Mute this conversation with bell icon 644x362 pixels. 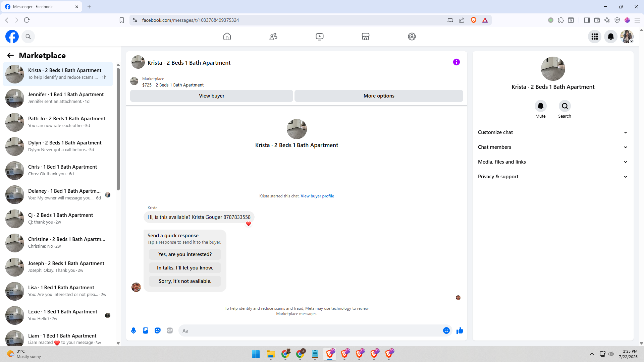click(541, 106)
